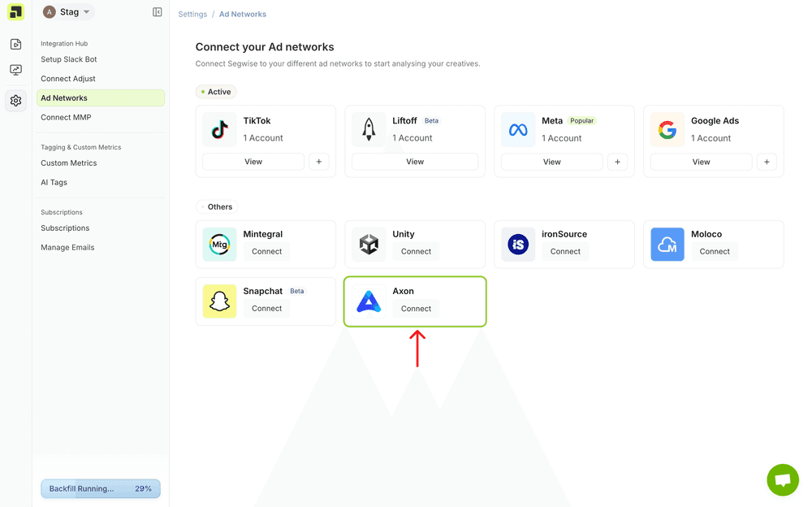The width and height of the screenshot is (812, 507).
Task: Open Subscriptions page in sidebar
Action: pyautogui.click(x=65, y=228)
